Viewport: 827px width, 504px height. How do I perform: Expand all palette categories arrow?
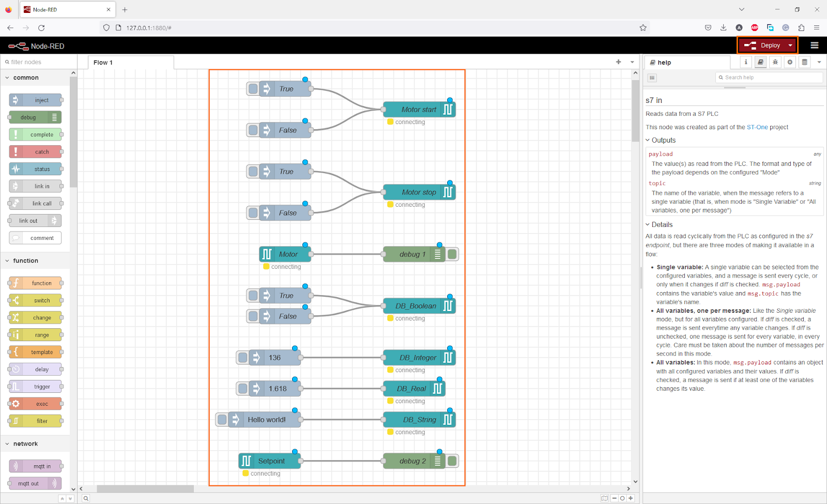(70, 499)
